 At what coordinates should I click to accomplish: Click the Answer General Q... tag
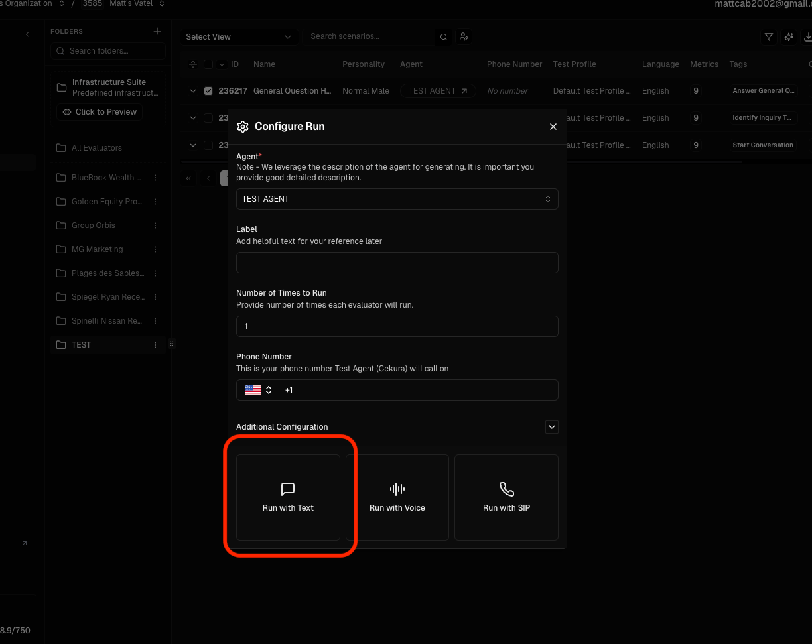tap(763, 91)
